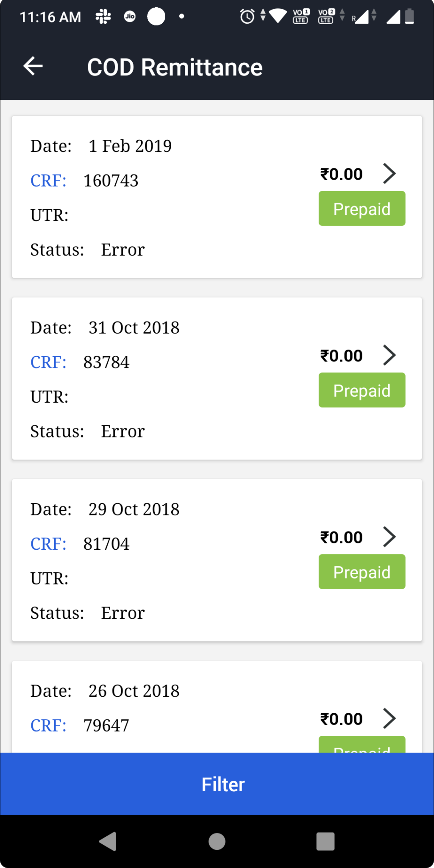The height and width of the screenshot is (868, 434).
Task: Tap the Jio notification icon
Action: tap(130, 17)
